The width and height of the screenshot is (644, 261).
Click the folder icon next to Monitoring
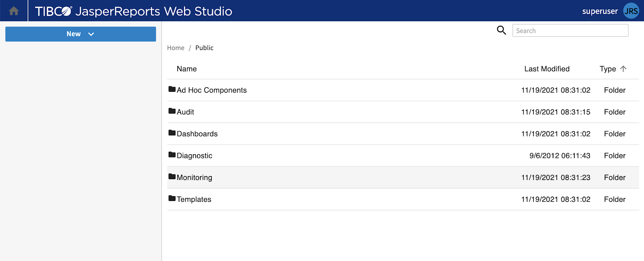pos(171,177)
